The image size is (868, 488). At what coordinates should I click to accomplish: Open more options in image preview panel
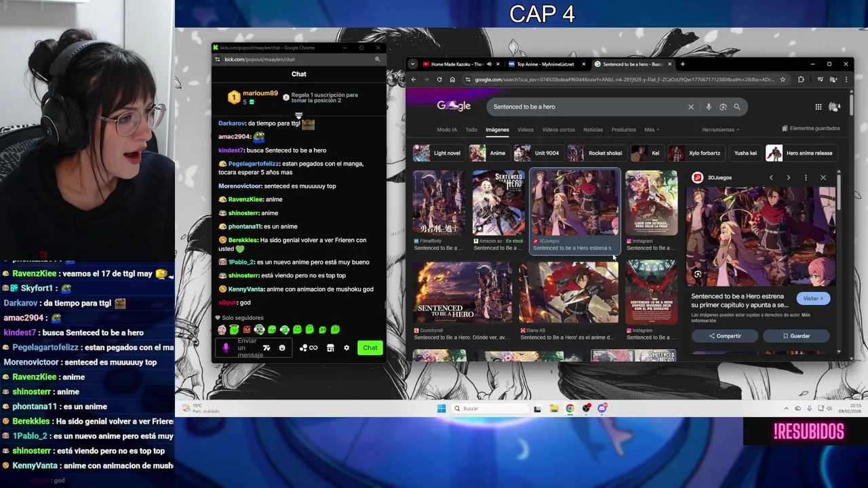tap(806, 178)
